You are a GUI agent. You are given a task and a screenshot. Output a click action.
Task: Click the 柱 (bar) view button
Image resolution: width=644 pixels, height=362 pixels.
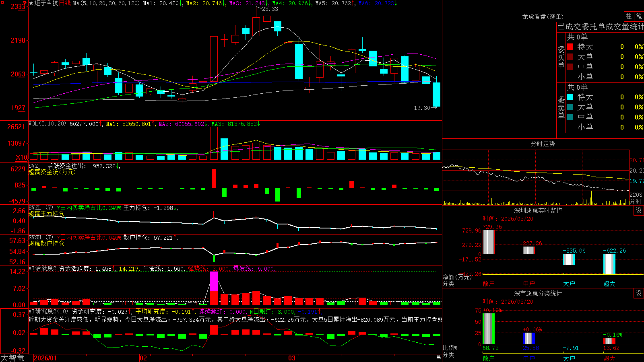point(629,16)
